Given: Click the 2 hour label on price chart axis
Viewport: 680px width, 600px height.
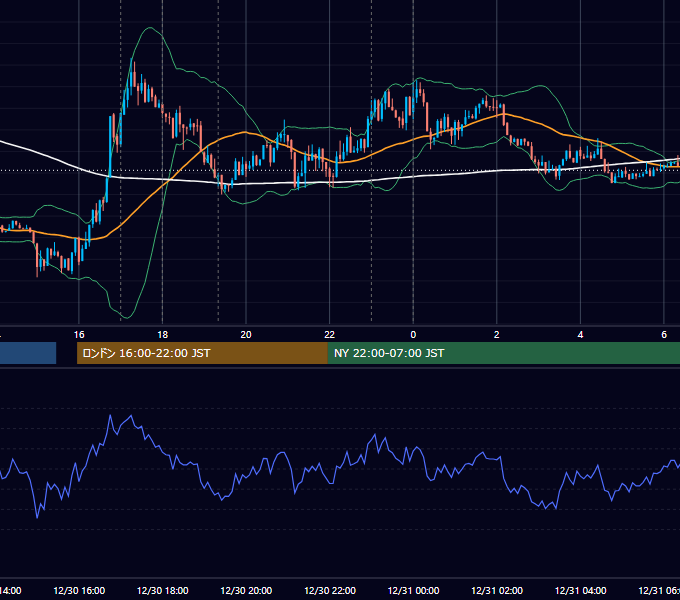Looking at the screenshot, I should [497, 335].
